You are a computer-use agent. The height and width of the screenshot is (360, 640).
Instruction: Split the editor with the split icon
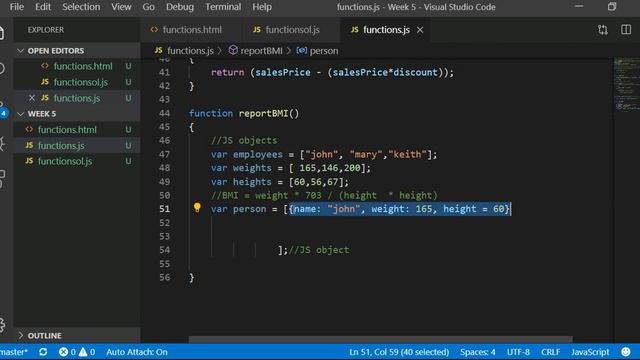click(626, 30)
